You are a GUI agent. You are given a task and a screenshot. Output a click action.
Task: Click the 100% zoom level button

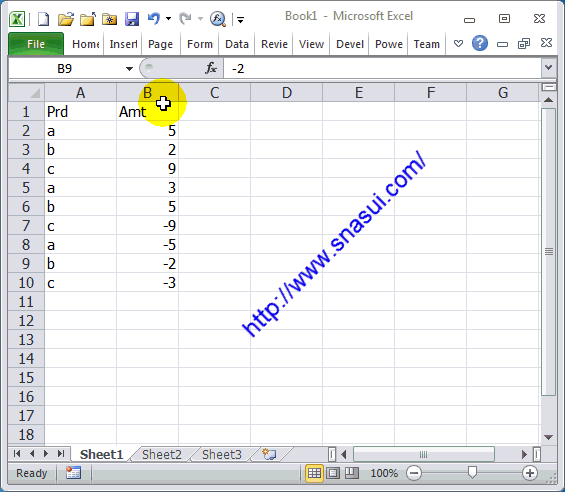pyautogui.click(x=384, y=473)
